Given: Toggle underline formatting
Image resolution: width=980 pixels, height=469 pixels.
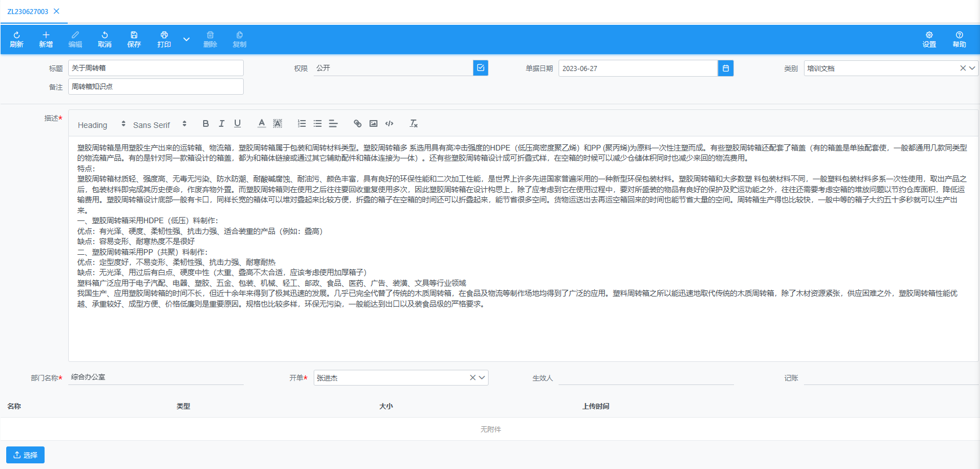Looking at the screenshot, I should 238,123.
